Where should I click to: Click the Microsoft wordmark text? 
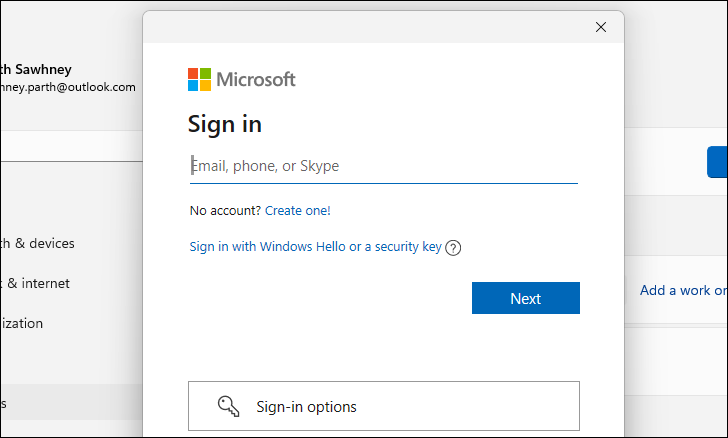point(256,79)
